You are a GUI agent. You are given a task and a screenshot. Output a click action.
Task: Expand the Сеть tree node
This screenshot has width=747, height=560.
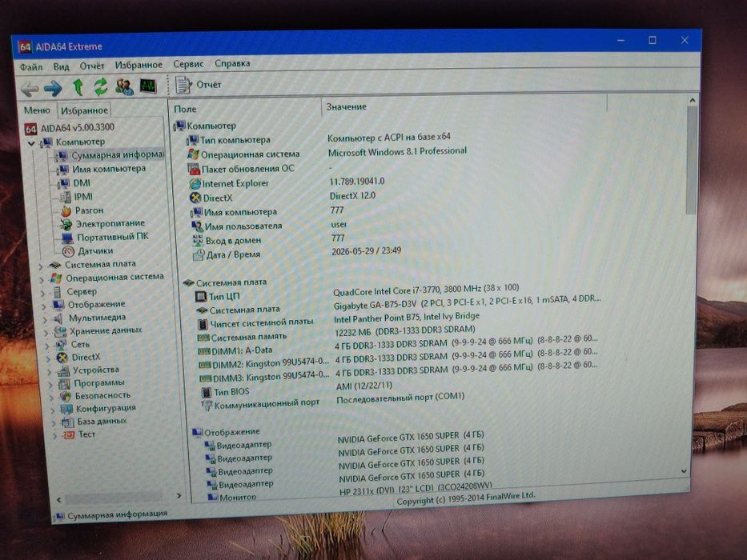click(47, 346)
